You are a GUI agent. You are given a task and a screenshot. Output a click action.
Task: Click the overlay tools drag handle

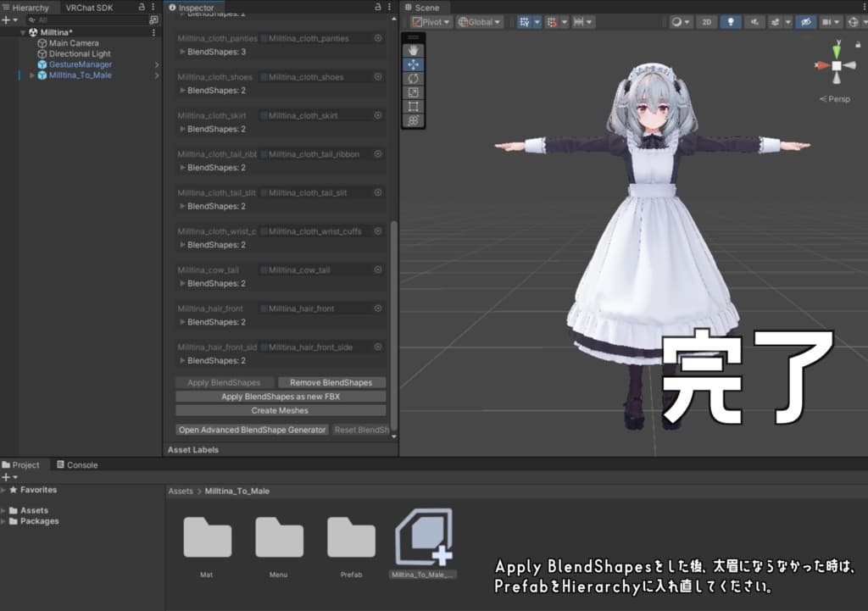pos(413,37)
